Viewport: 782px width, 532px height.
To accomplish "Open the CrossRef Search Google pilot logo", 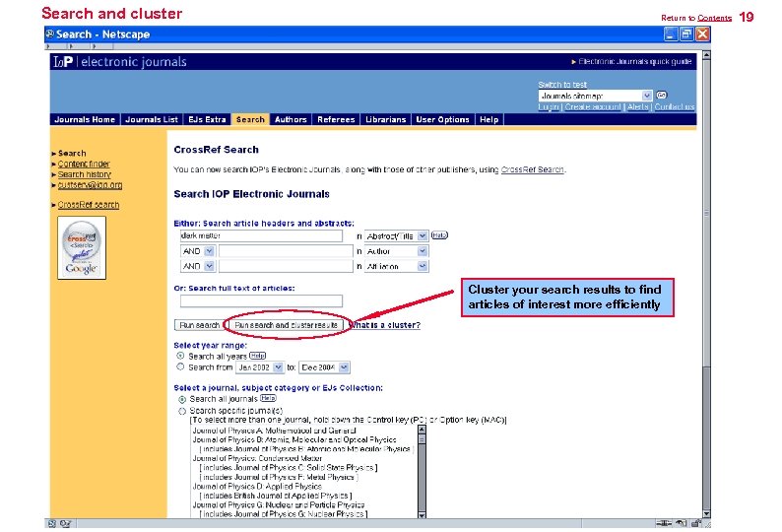I will pyautogui.click(x=82, y=247).
